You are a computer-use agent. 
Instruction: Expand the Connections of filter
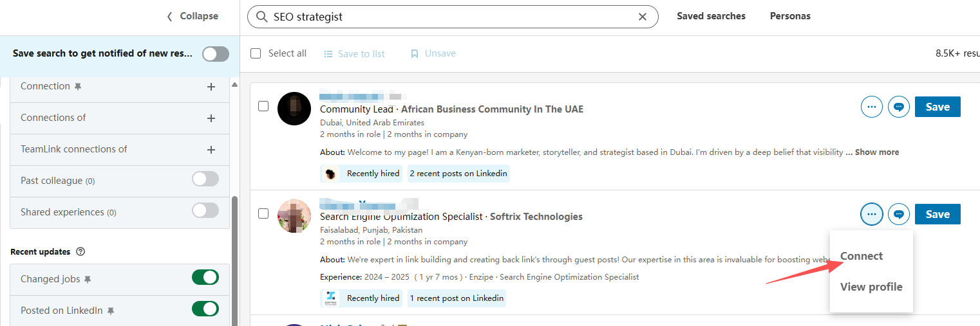click(x=211, y=118)
